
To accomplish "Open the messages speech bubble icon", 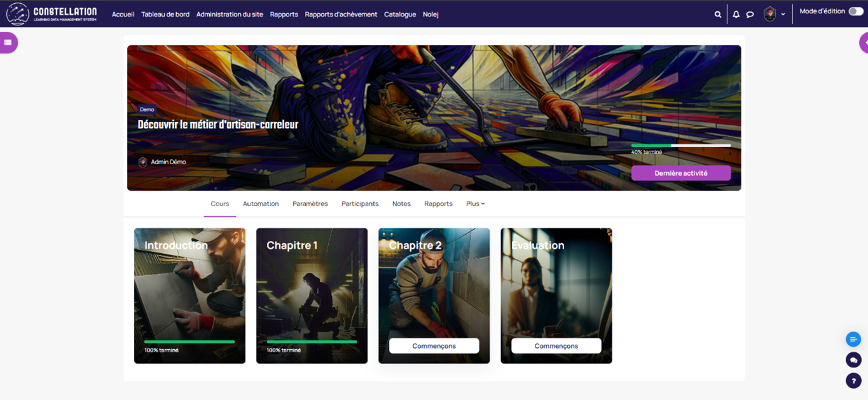I will [x=750, y=14].
